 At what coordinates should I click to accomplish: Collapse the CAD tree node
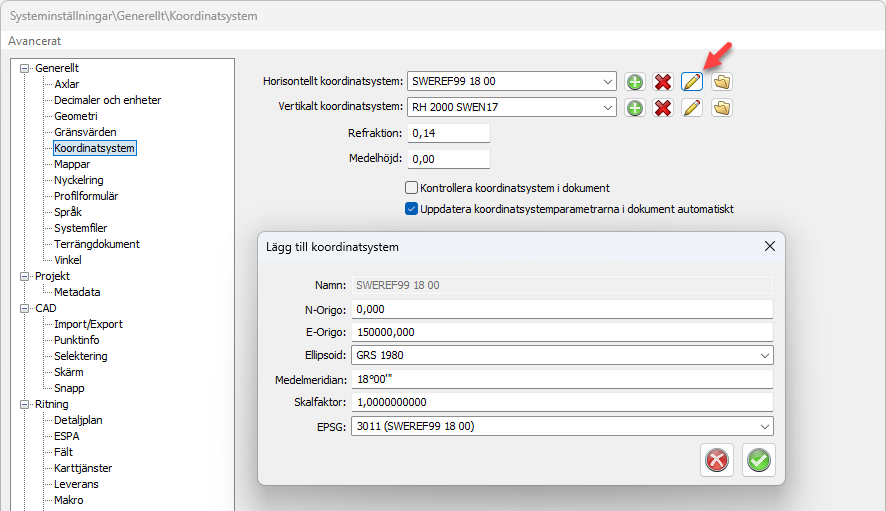[x=24, y=308]
